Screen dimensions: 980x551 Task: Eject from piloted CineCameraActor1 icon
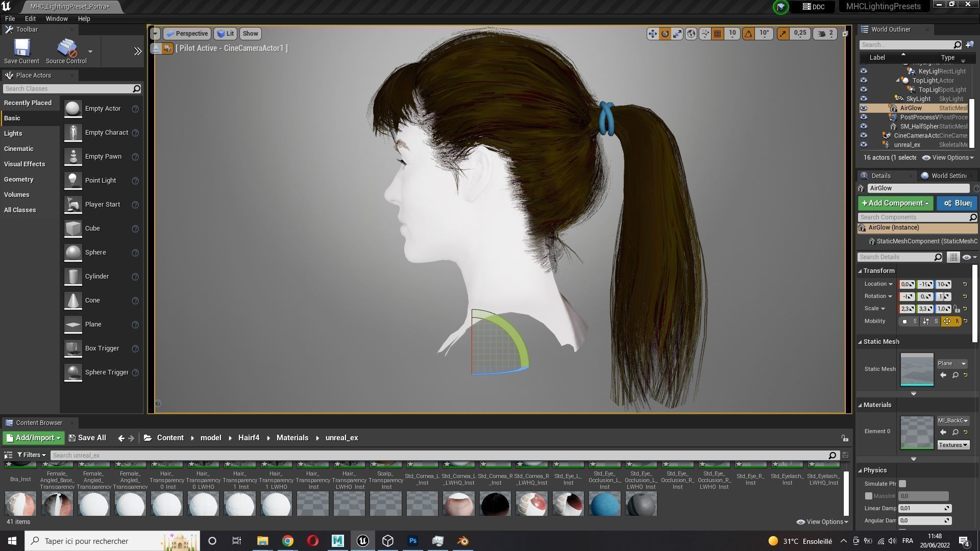[x=156, y=48]
